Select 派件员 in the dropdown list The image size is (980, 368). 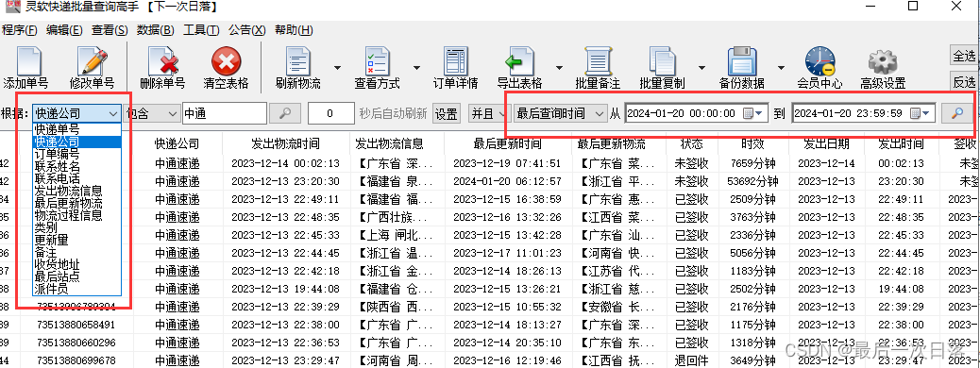click(x=76, y=289)
